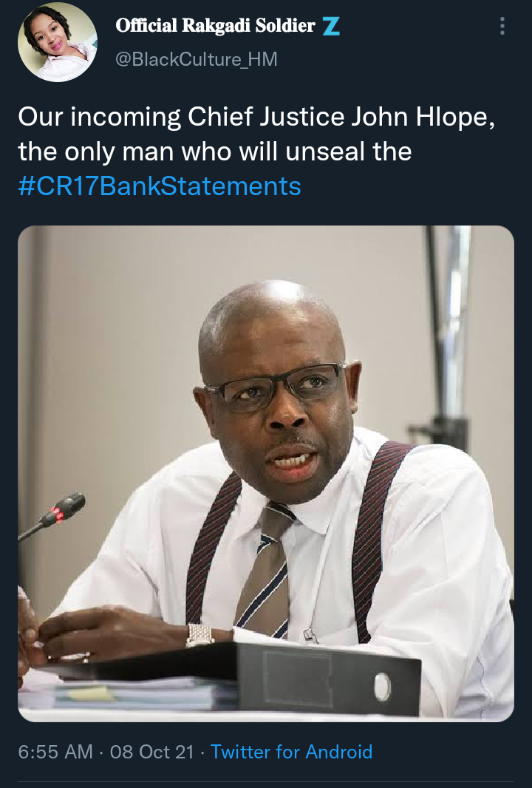
Task: Select the line "the only man who will unseal the"
Action: pos(215,152)
